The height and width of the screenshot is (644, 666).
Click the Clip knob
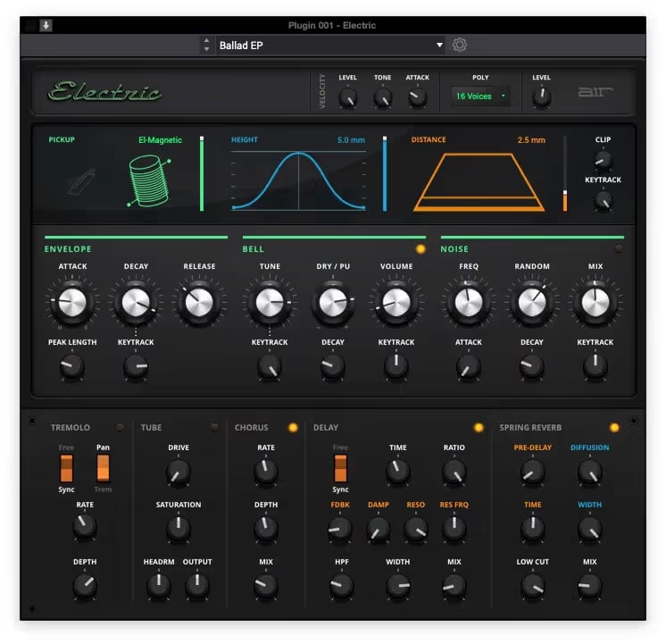pos(604,160)
